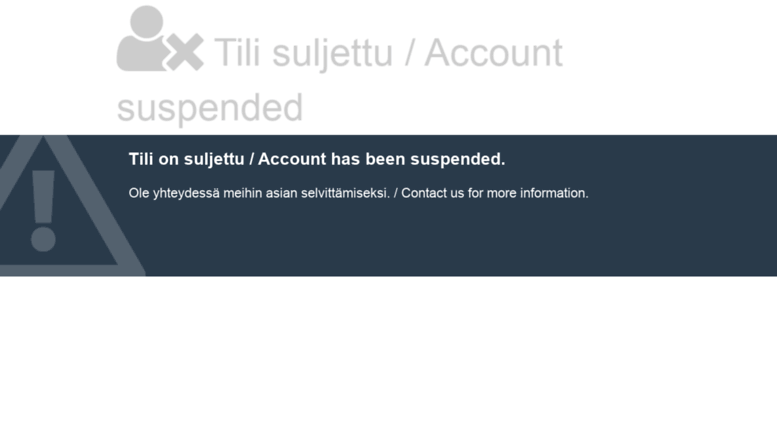Click the suspended user account icon
This screenshot has height=423, width=777.
coord(160,39)
